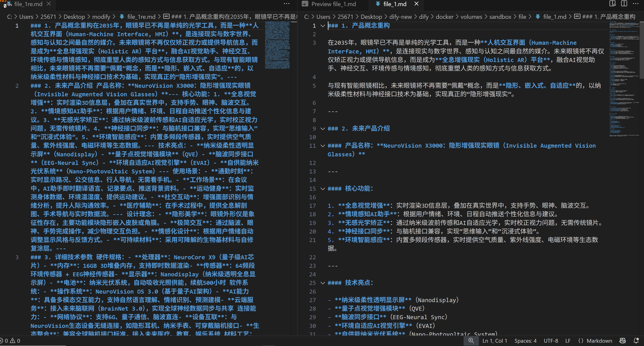Fold the 技术亮点 heading at line 25
This screenshot has height=346, width=644.
323,283
